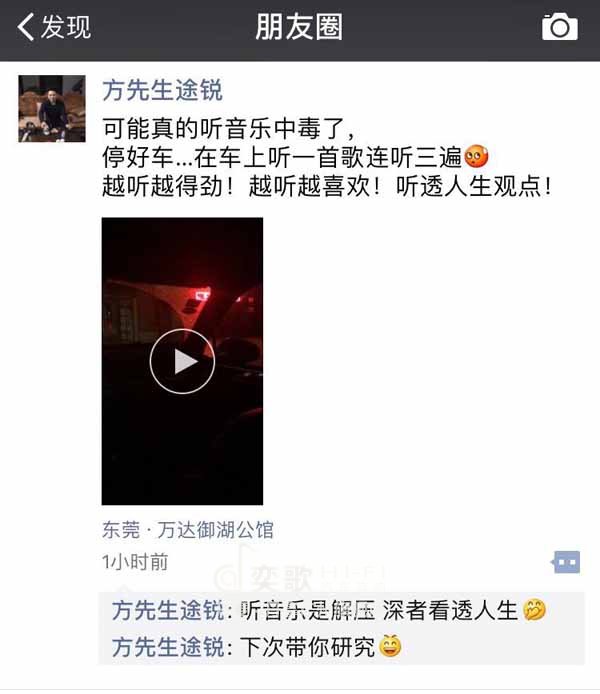The height and width of the screenshot is (694, 600).
Task: Play the video in the post
Action: coord(182,361)
